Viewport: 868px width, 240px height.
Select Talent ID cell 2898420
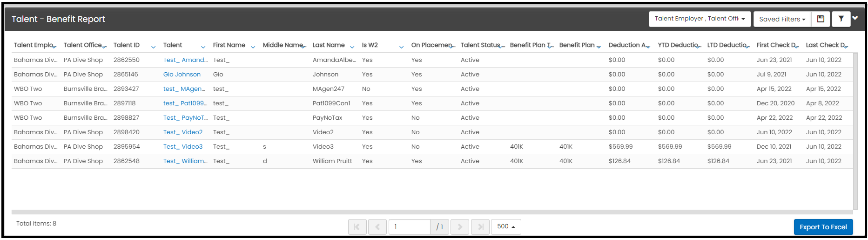tap(127, 132)
